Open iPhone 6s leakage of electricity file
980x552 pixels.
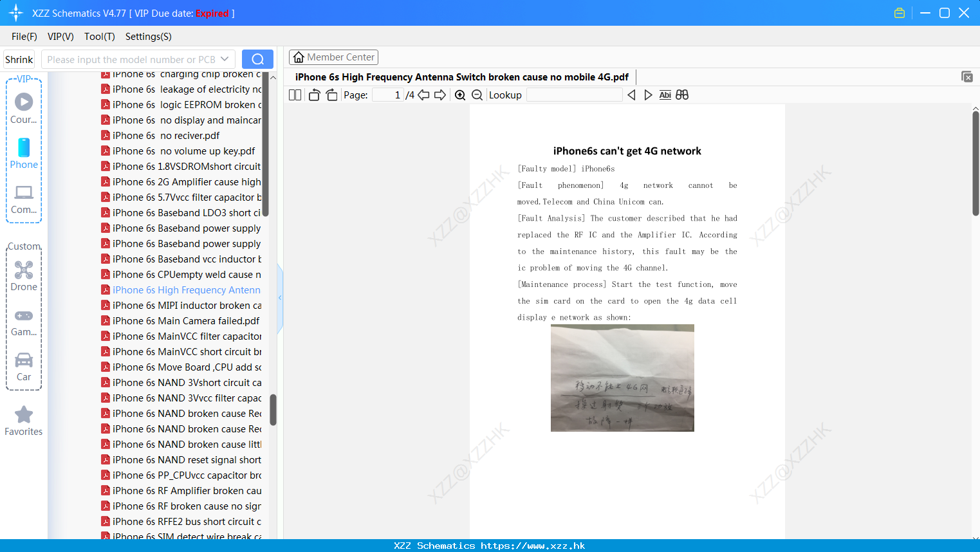[x=181, y=89]
